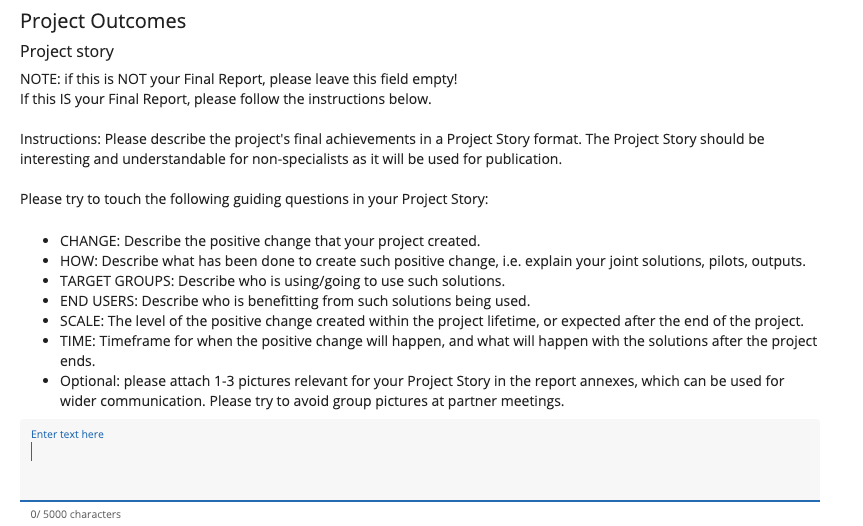This screenshot has height=526, width=863.
Task: Click the 'Enter text here' field label
Action: (67, 434)
